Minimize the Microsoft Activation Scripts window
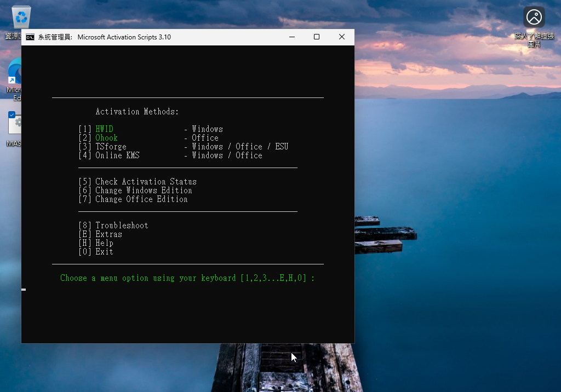Image resolution: width=561 pixels, height=392 pixels. pos(291,37)
